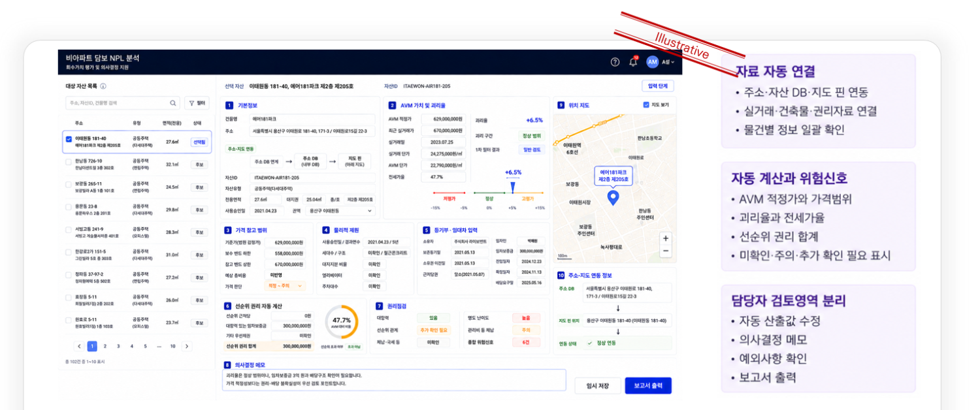Uncheck the 이태원동 181-40 asset checkbox
Image resolution: width=980 pixels, height=410 pixels.
69,138
